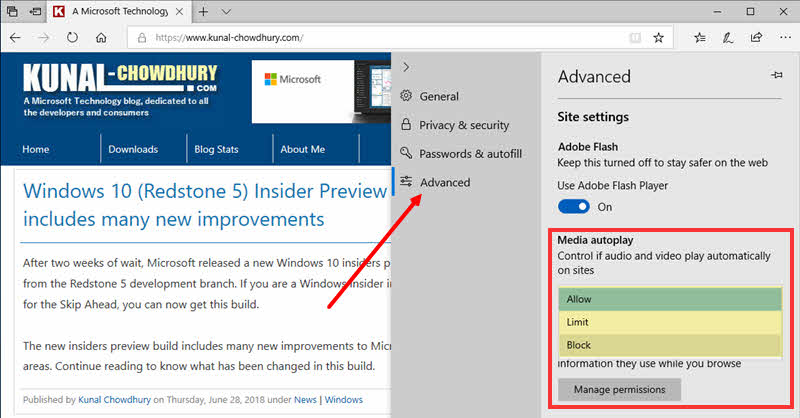The height and width of the screenshot is (418, 800).
Task: Click the General gear icon
Action: pos(406,95)
